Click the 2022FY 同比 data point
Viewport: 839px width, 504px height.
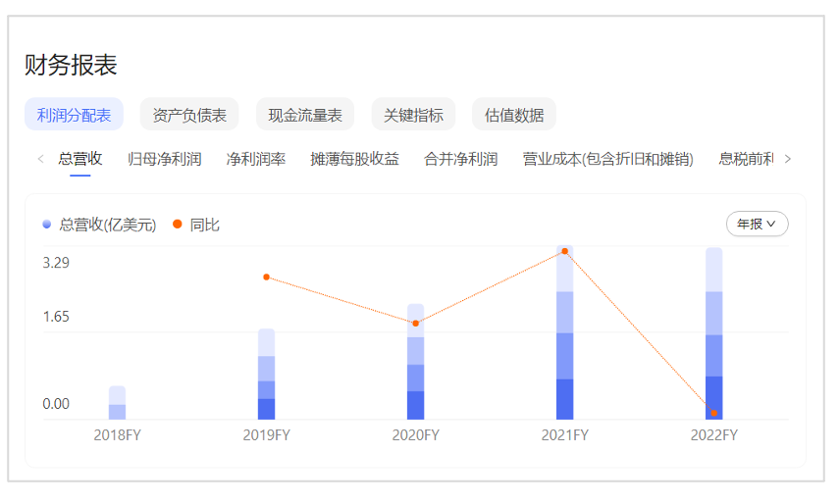click(714, 413)
